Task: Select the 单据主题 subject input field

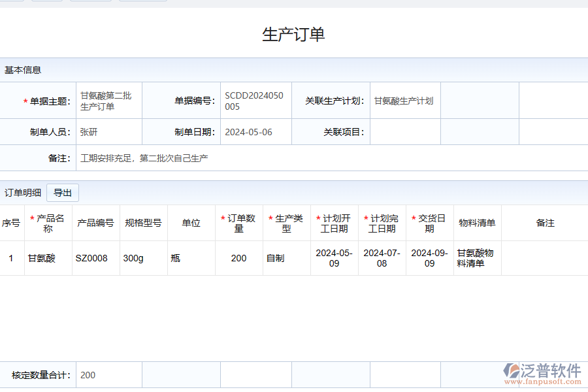Action: pyautogui.click(x=108, y=101)
